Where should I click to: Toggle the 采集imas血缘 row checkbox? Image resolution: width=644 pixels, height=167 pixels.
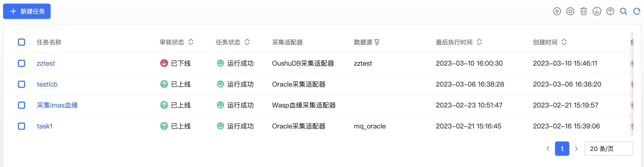pyautogui.click(x=21, y=105)
